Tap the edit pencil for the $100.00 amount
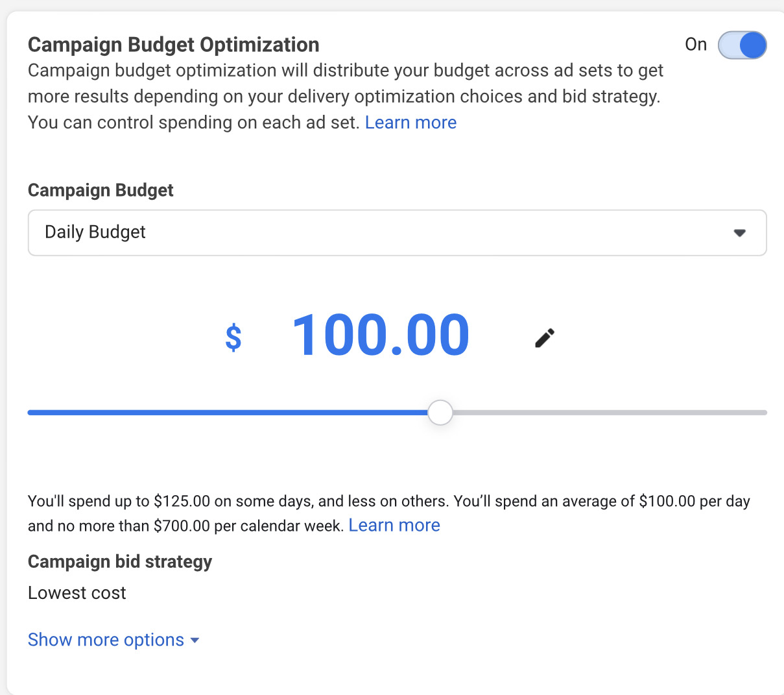The height and width of the screenshot is (695, 784). pyautogui.click(x=543, y=337)
